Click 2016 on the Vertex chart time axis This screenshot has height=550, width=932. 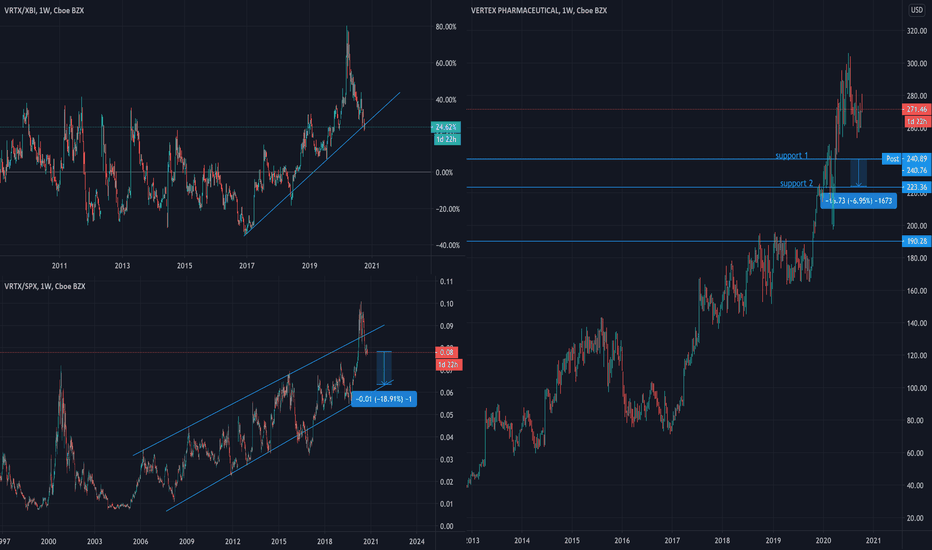tap(622, 541)
